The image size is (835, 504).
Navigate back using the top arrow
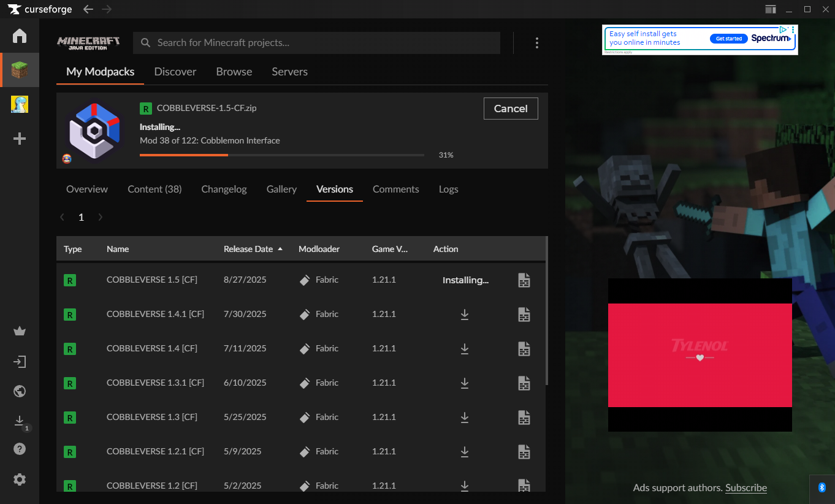(88, 9)
